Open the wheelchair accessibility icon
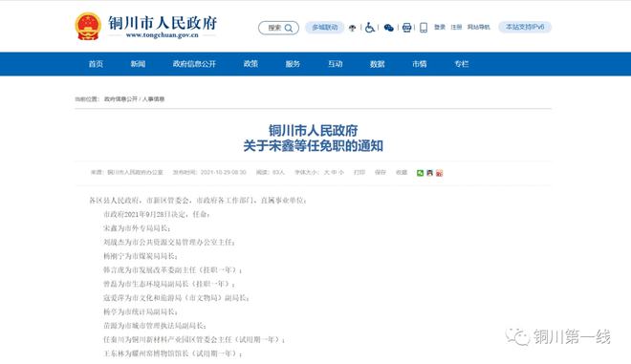631x364 pixels. [370, 28]
